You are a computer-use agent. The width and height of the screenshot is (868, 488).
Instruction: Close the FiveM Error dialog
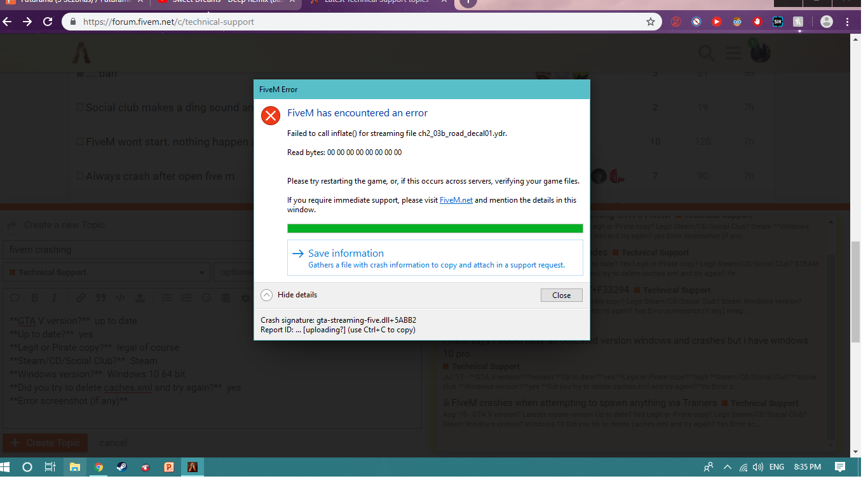pos(561,295)
